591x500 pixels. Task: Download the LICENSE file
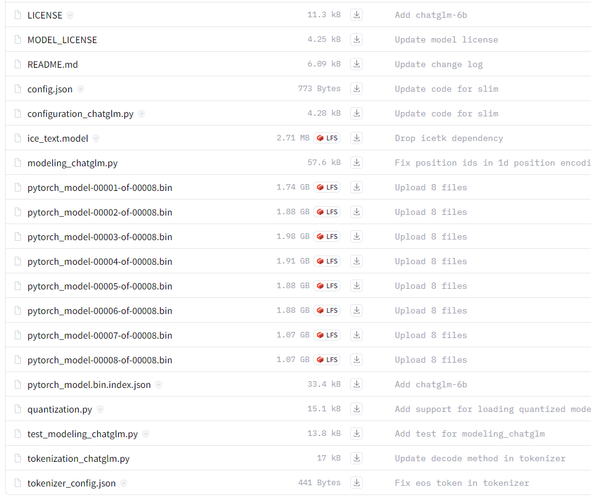[x=357, y=15]
